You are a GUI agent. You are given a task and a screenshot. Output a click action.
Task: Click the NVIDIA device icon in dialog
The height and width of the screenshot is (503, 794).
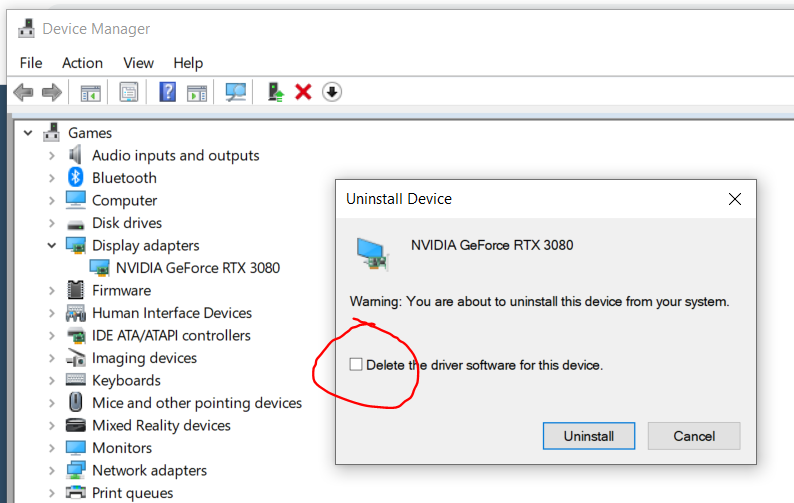tap(372, 254)
